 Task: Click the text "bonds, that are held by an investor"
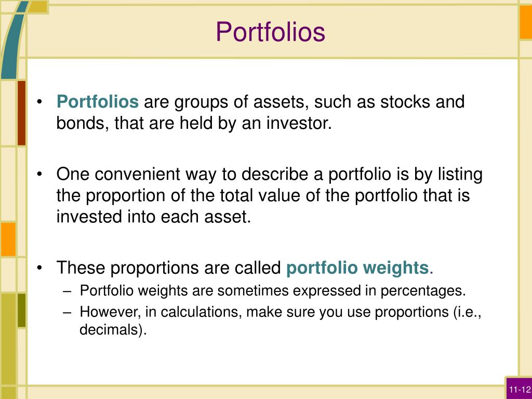192,123
